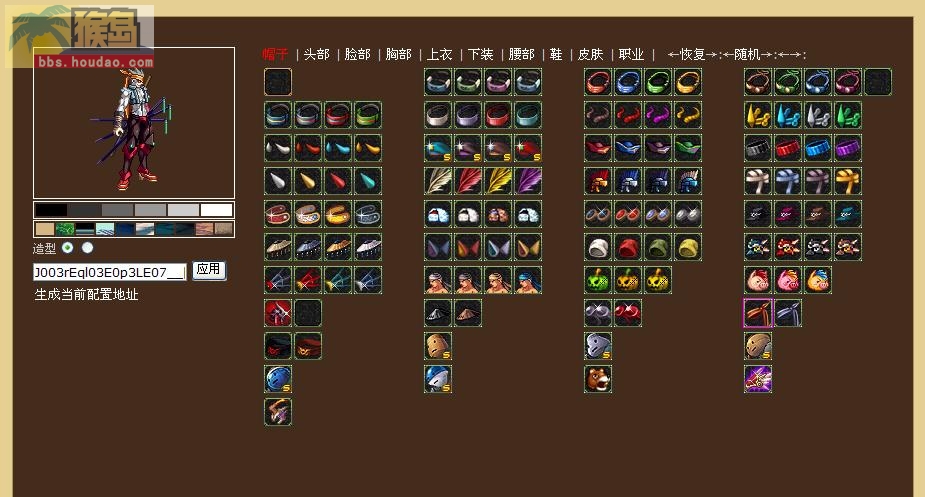The height and width of the screenshot is (497, 925).
Task: Switch to the 上衣 category tab
Action: (x=439, y=54)
